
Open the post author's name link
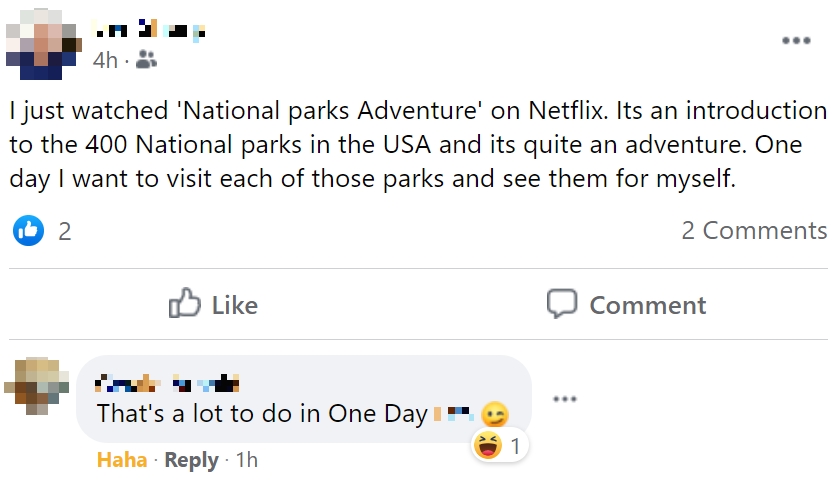(x=149, y=29)
